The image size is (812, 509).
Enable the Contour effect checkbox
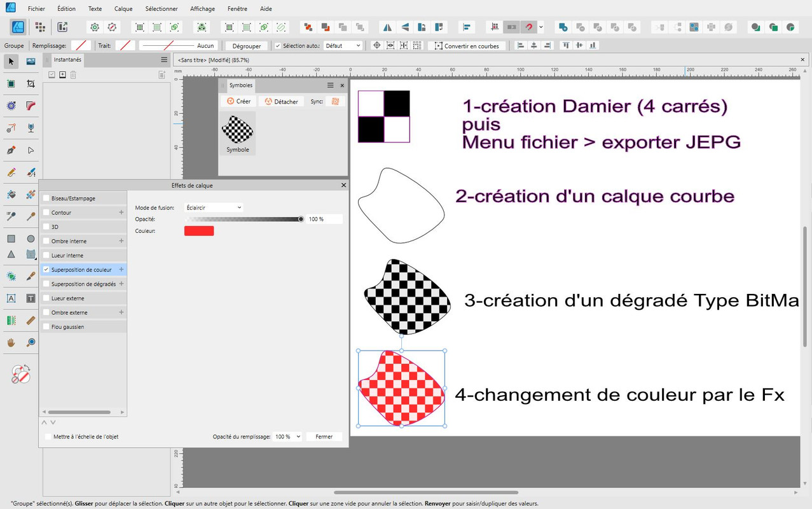pos(46,213)
